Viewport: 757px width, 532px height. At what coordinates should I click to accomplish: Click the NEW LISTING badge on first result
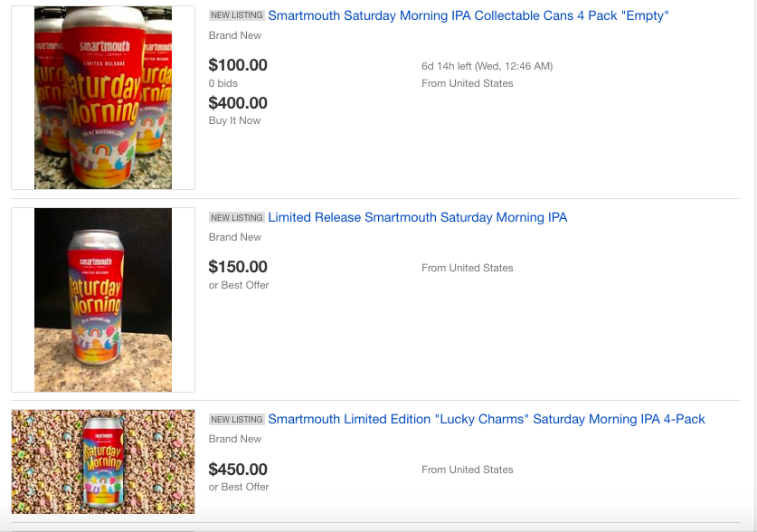(237, 15)
